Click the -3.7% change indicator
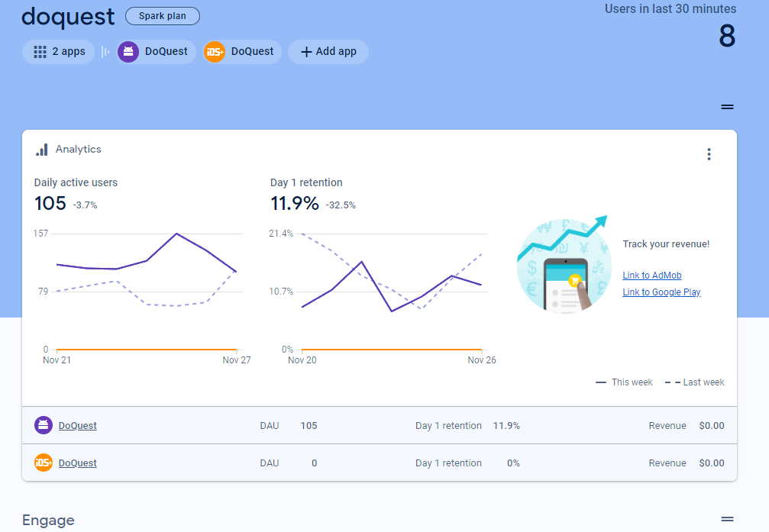 point(85,205)
